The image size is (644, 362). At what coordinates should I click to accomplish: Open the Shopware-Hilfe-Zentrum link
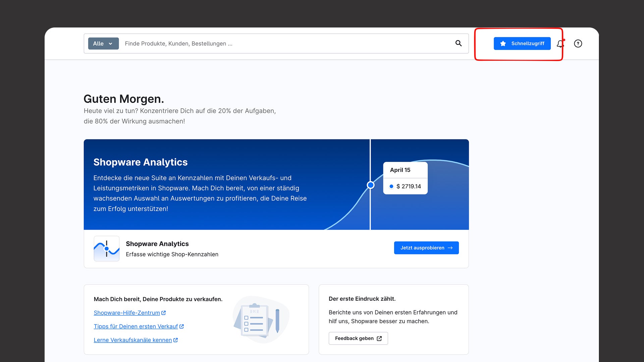click(x=130, y=313)
